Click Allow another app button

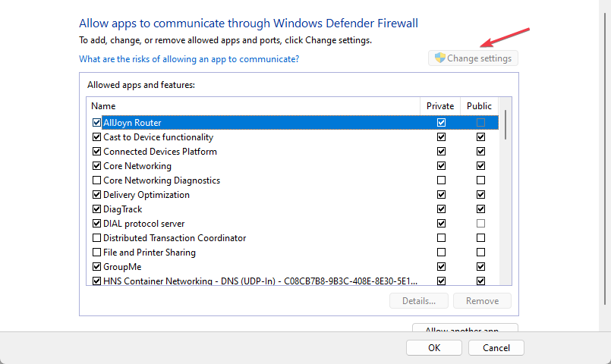pos(465,330)
